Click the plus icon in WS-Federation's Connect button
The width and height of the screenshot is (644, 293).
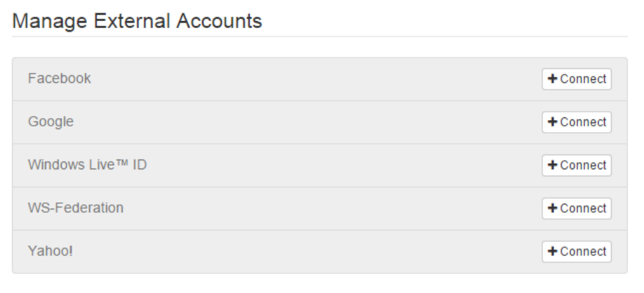tap(553, 209)
